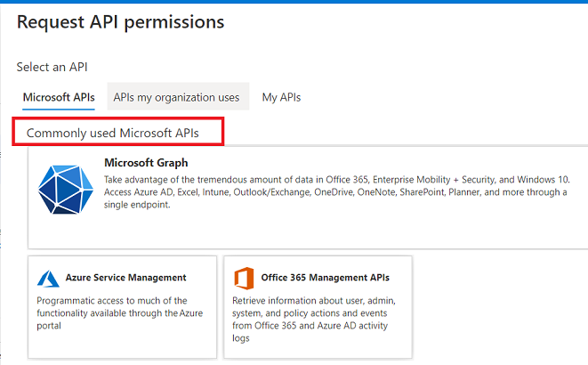Viewport: 588px width, 365px height.
Task: Open the Azure Service Management title
Action: pyautogui.click(x=125, y=278)
